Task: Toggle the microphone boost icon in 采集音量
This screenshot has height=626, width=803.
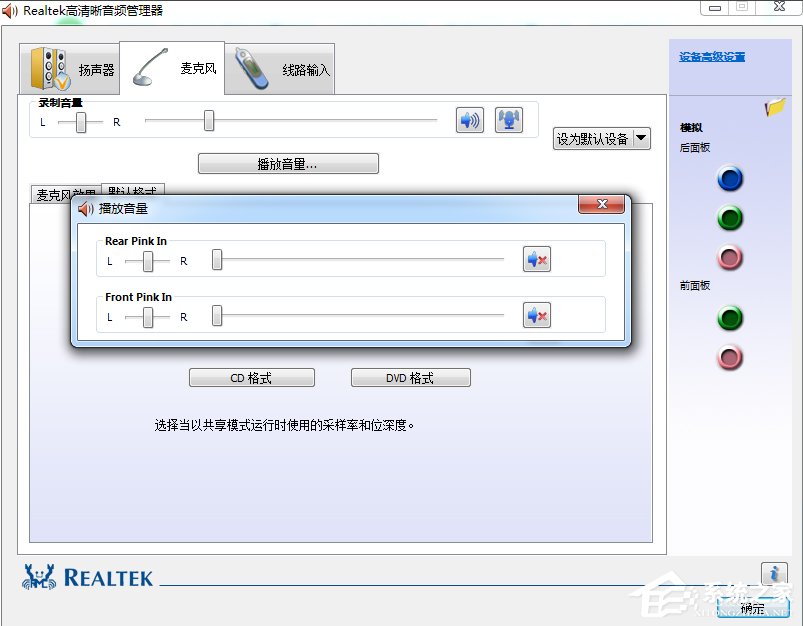Action: coord(509,119)
